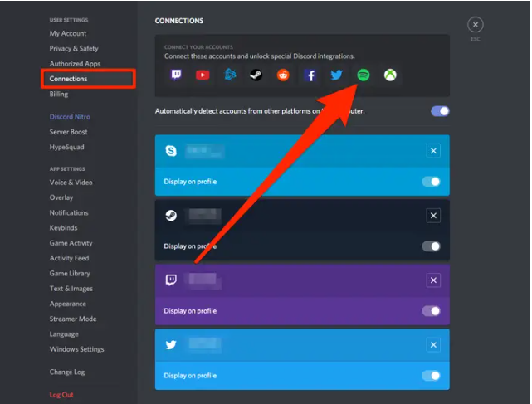
Task: Open Billing settings
Action: click(59, 94)
